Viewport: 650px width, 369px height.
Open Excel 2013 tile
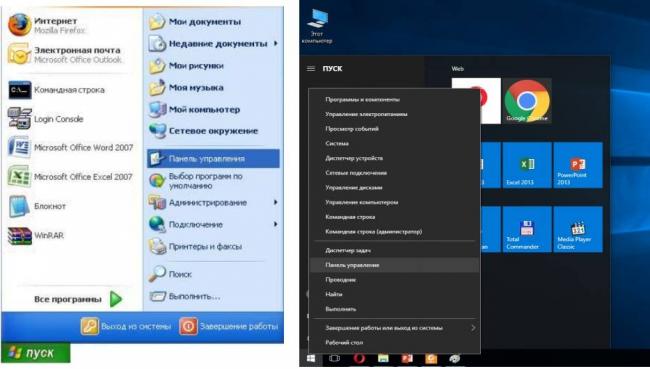(527, 165)
